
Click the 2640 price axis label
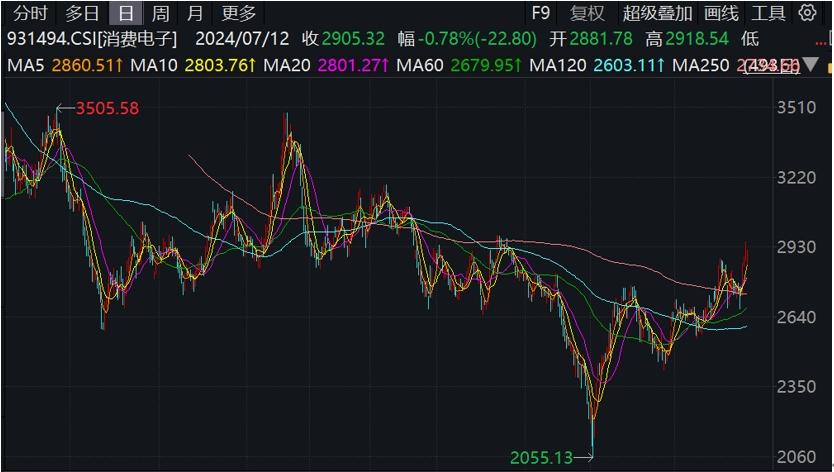pyautogui.click(x=796, y=317)
